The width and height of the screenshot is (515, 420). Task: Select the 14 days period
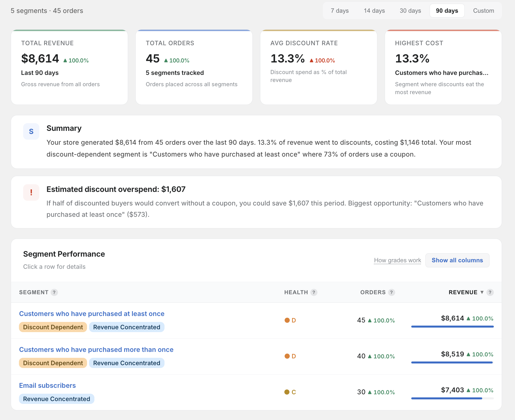coord(374,10)
